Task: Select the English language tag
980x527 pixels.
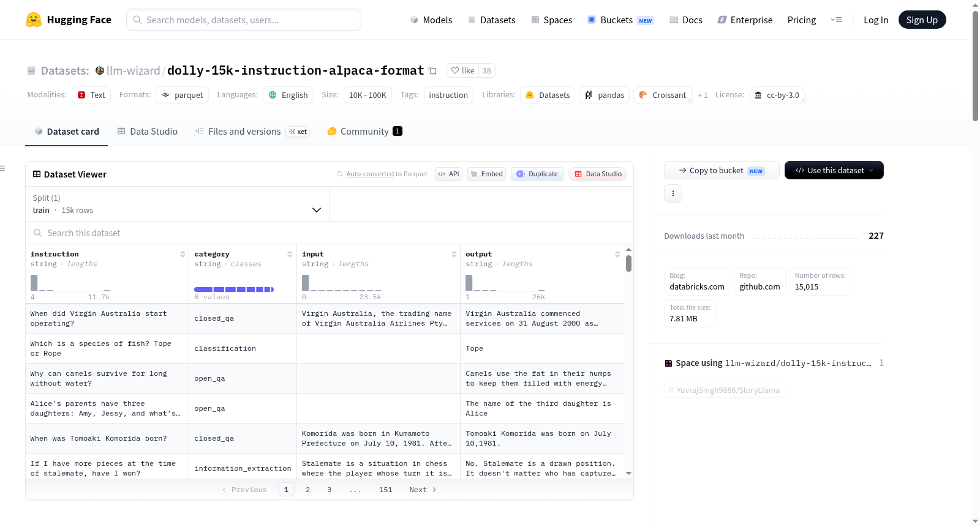Action: [288, 95]
